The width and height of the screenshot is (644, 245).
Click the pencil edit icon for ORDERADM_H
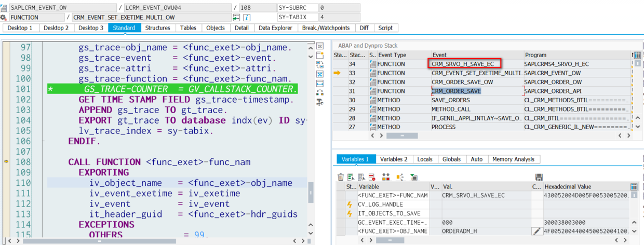click(x=536, y=231)
